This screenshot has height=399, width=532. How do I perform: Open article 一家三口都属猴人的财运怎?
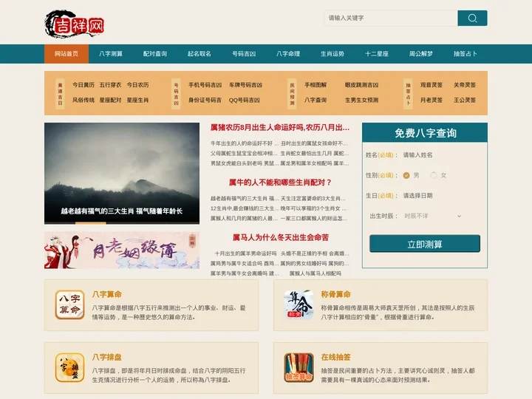pyautogui.click(x=314, y=219)
